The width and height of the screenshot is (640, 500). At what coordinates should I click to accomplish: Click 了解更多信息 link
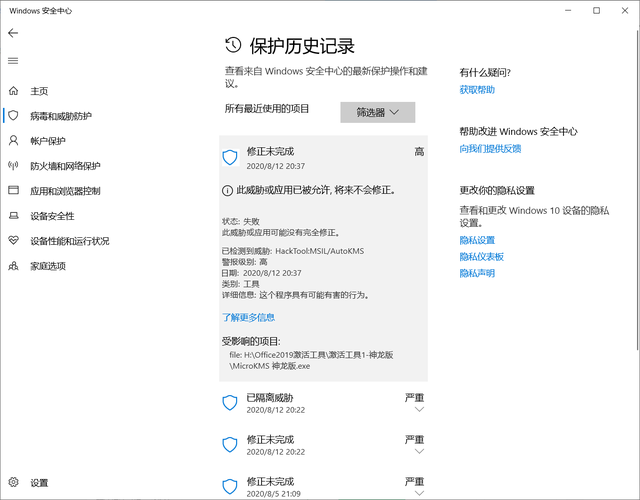click(248, 317)
